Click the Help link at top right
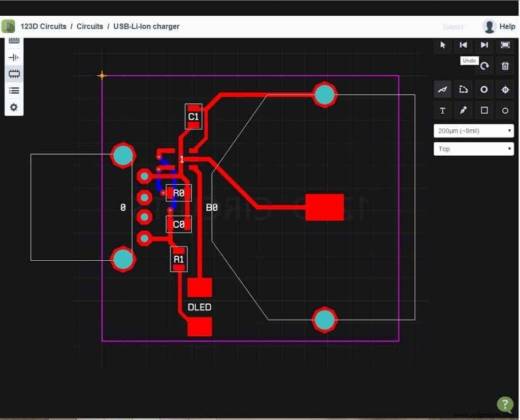The height and width of the screenshot is (420, 520). click(x=507, y=26)
